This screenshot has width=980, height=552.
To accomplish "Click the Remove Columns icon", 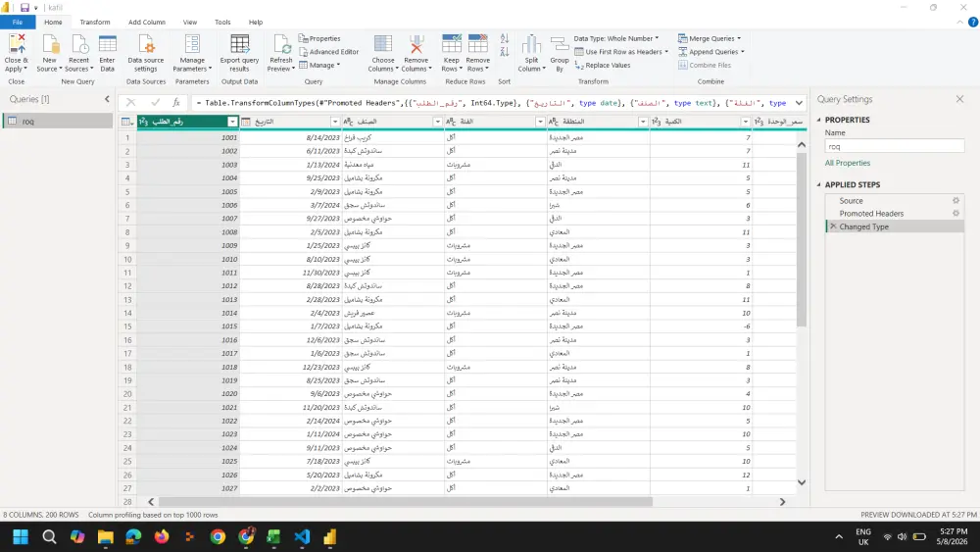I will 416,45.
